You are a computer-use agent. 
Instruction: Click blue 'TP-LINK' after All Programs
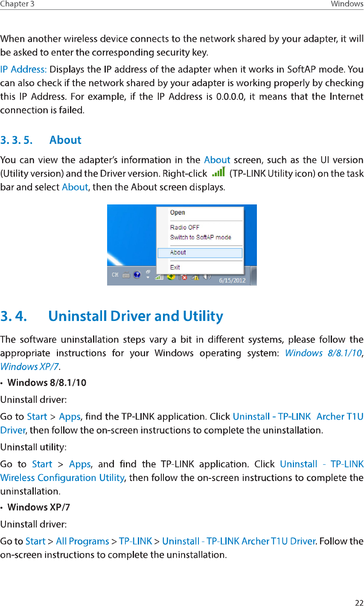pyautogui.click(x=135, y=541)
